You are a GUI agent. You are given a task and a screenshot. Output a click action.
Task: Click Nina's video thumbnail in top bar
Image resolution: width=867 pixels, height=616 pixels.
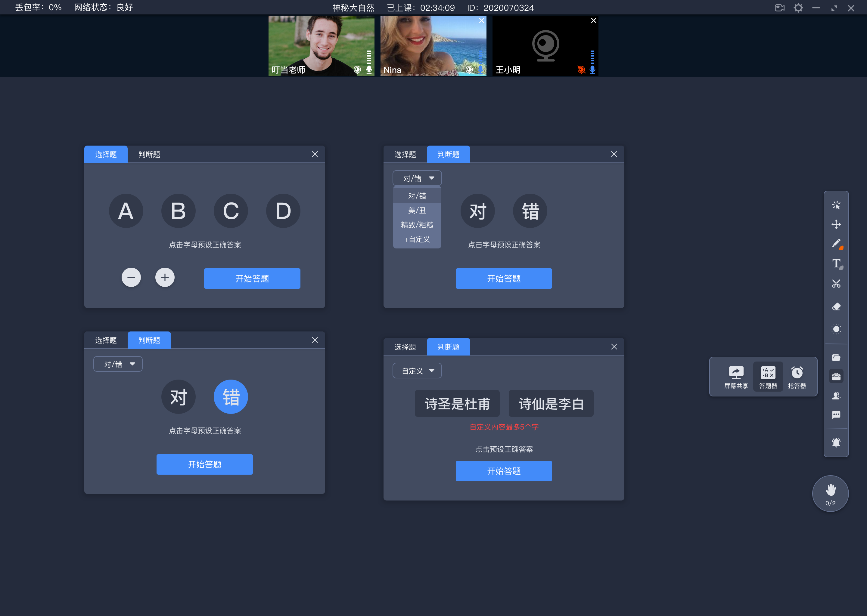(x=433, y=45)
